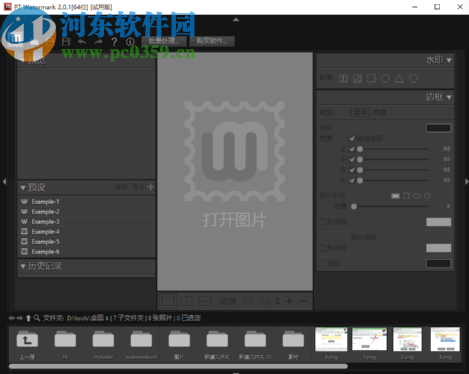Open the drop shadow color swatch
The image size is (469, 374).
click(x=439, y=263)
